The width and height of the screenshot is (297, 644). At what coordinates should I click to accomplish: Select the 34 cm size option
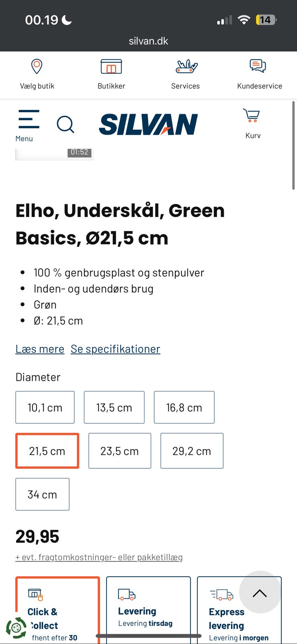tap(42, 494)
